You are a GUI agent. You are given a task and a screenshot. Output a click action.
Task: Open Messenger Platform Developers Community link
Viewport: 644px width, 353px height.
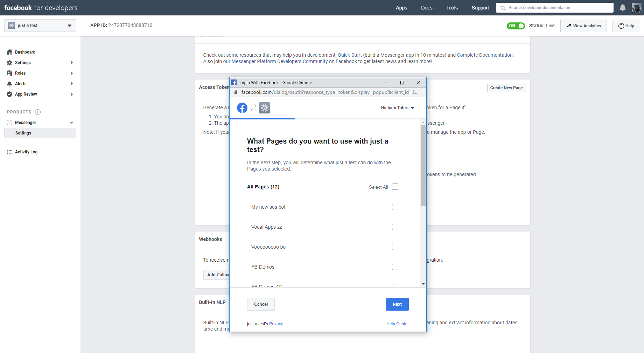click(280, 61)
